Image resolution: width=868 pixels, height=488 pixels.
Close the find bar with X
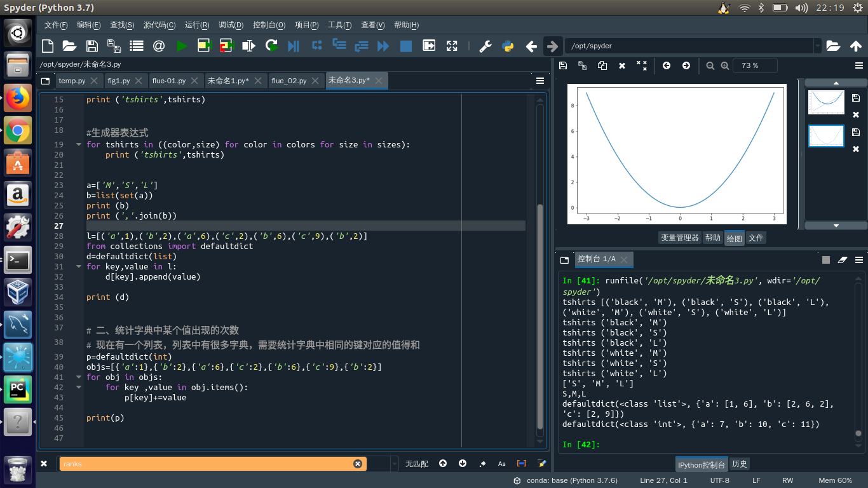click(x=44, y=464)
